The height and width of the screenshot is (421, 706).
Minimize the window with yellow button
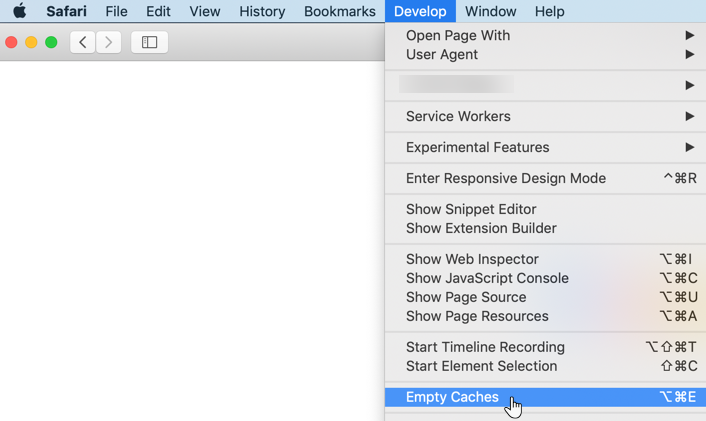tap(31, 42)
